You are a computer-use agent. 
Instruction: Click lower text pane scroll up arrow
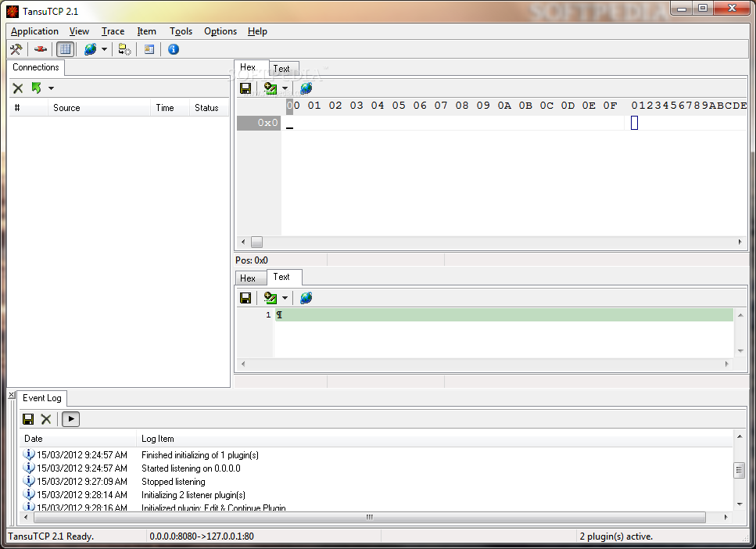740,315
